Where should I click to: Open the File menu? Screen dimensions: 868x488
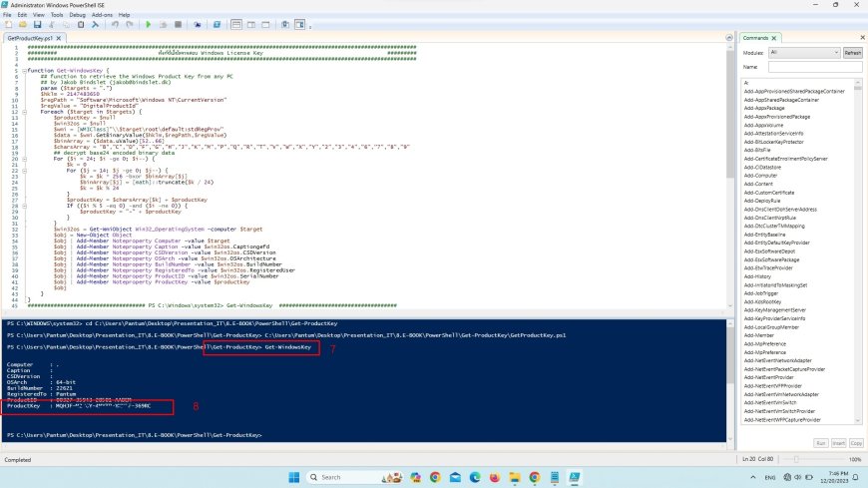click(x=7, y=15)
